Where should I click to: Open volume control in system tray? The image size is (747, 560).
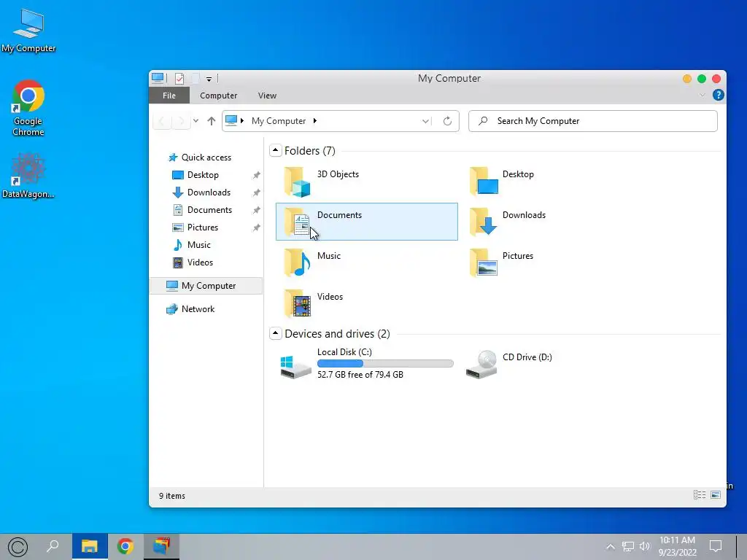point(645,547)
